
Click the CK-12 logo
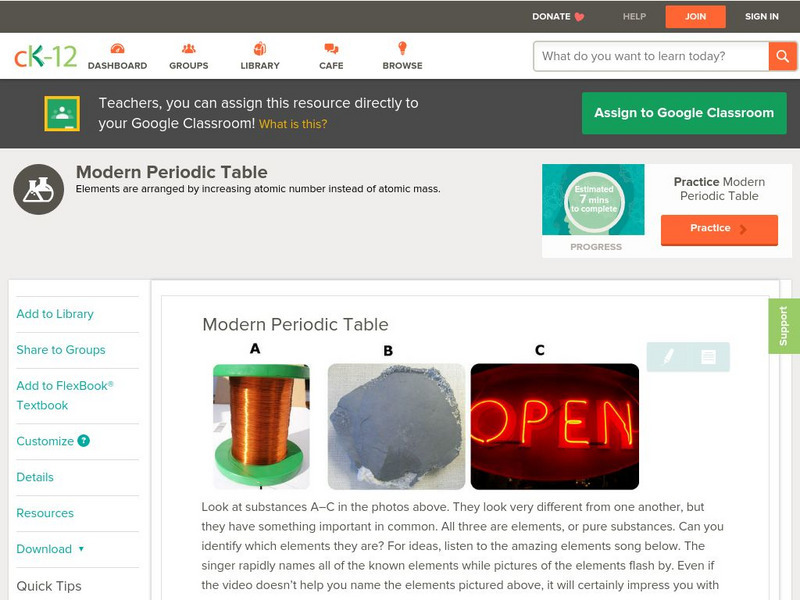45,56
